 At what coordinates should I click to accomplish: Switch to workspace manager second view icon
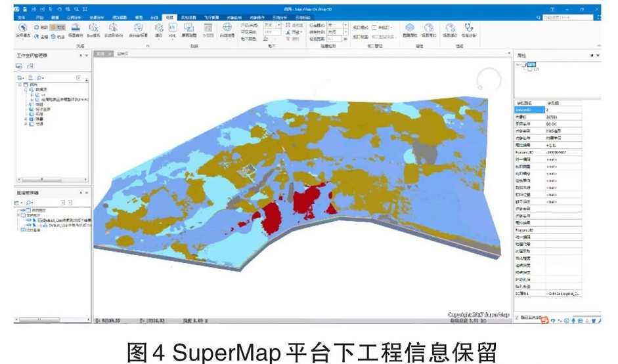(30, 66)
